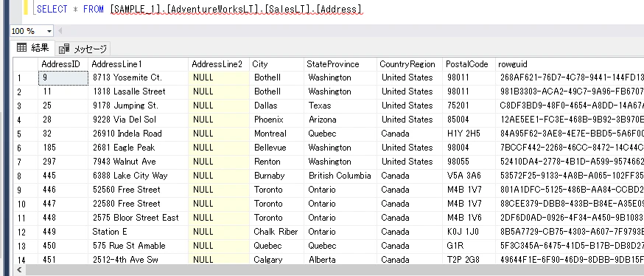Image resolution: width=644 pixels, height=276 pixels.
Task: Select the cell '22580 Free Street'
Action: pyautogui.click(x=139, y=204)
